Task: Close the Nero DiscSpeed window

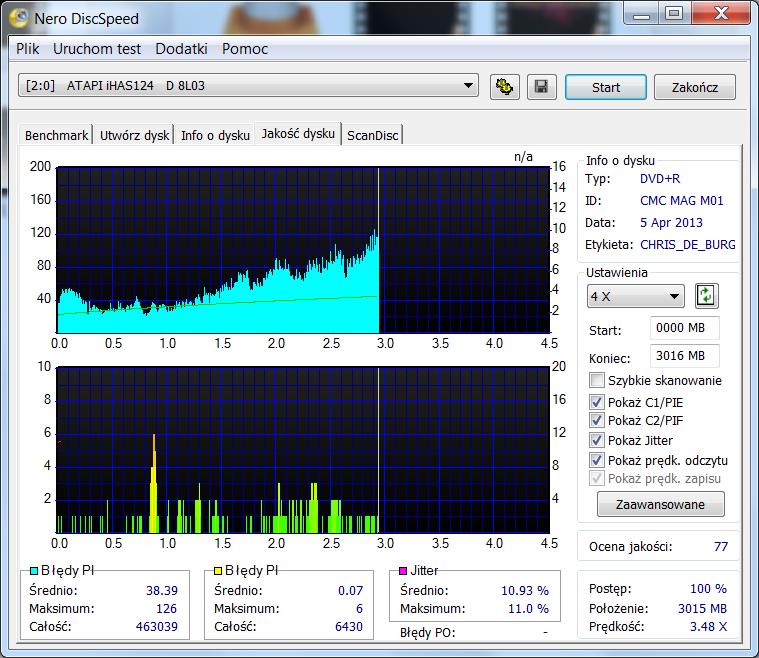Action: click(721, 14)
